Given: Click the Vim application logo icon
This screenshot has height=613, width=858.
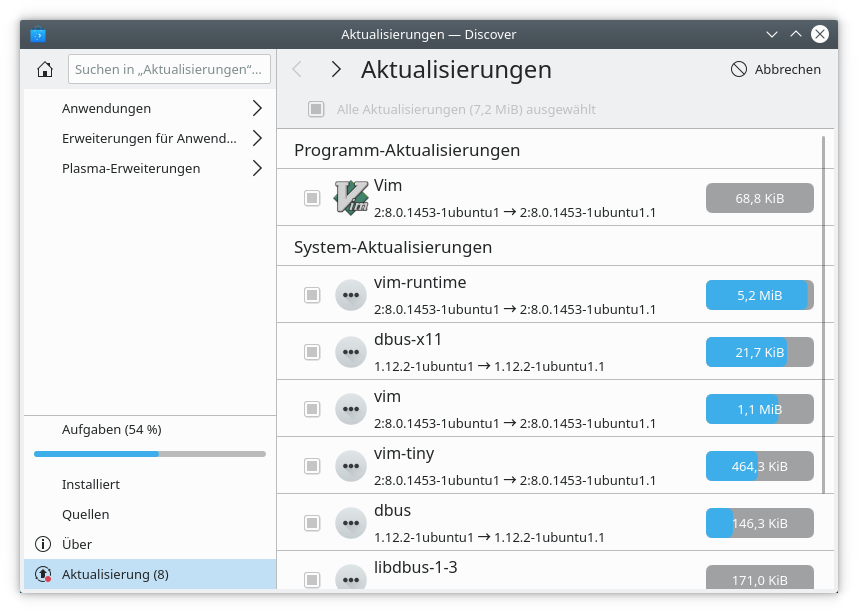Looking at the screenshot, I should [x=350, y=198].
